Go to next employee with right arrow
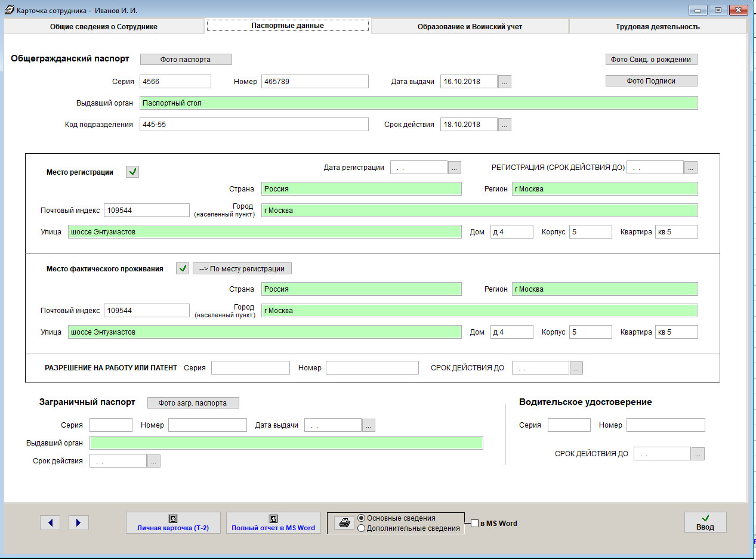756x560 pixels. (79, 523)
